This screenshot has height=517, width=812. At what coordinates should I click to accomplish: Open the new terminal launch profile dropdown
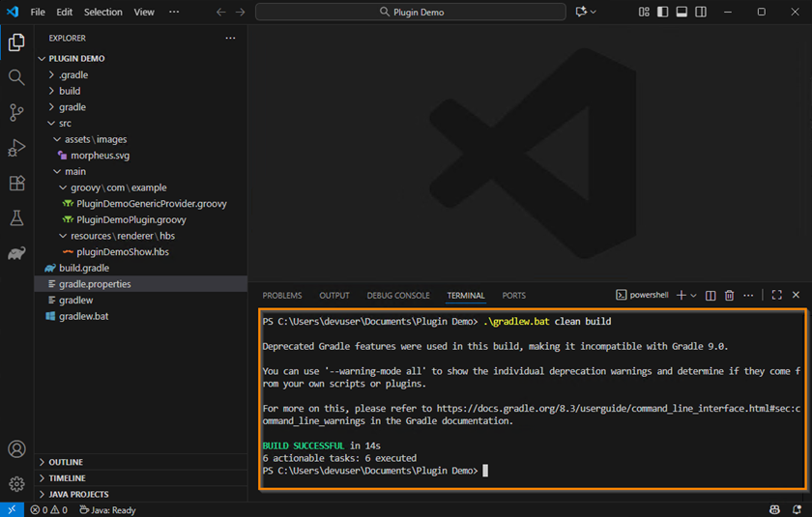click(x=693, y=295)
